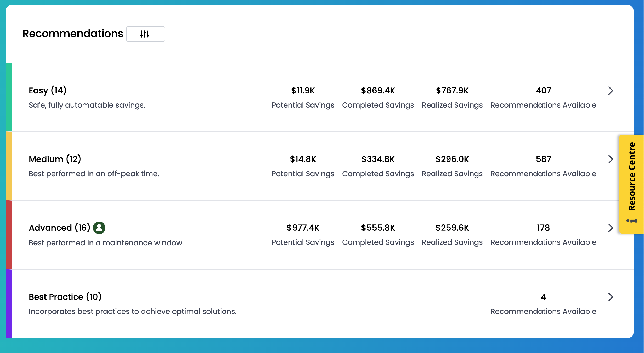The height and width of the screenshot is (353, 644).
Task: Select the Easy (14) category title
Action: click(48, 90)
